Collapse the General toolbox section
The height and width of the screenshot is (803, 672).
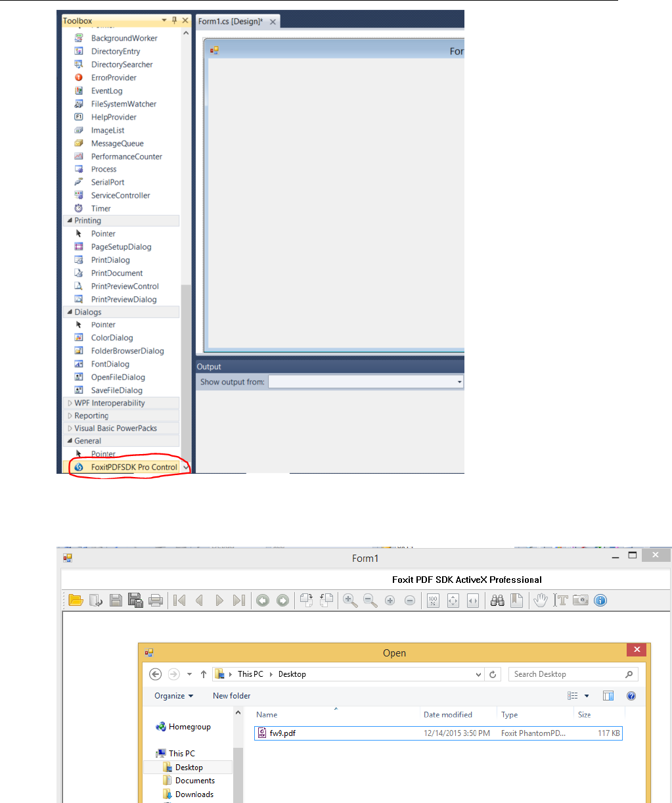tap(70, 441)
